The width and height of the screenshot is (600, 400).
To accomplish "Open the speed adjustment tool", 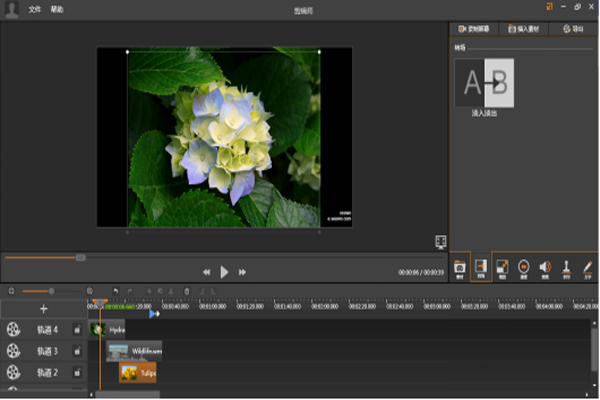I will pyautogui.click(x=524, y=267).
